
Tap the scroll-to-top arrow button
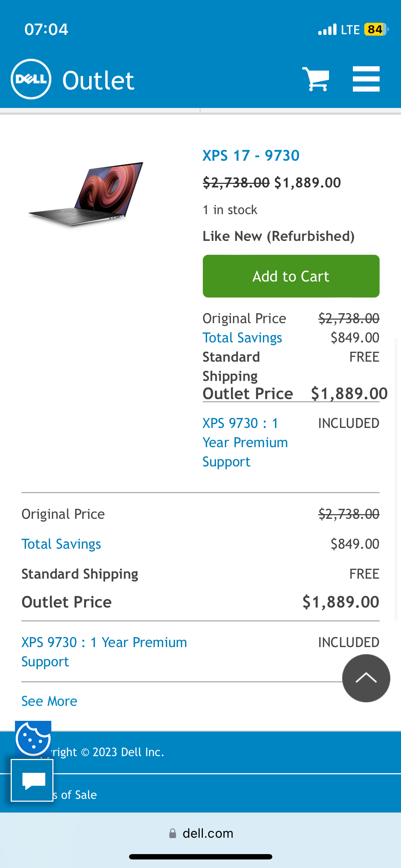click(x=366, y=678)
